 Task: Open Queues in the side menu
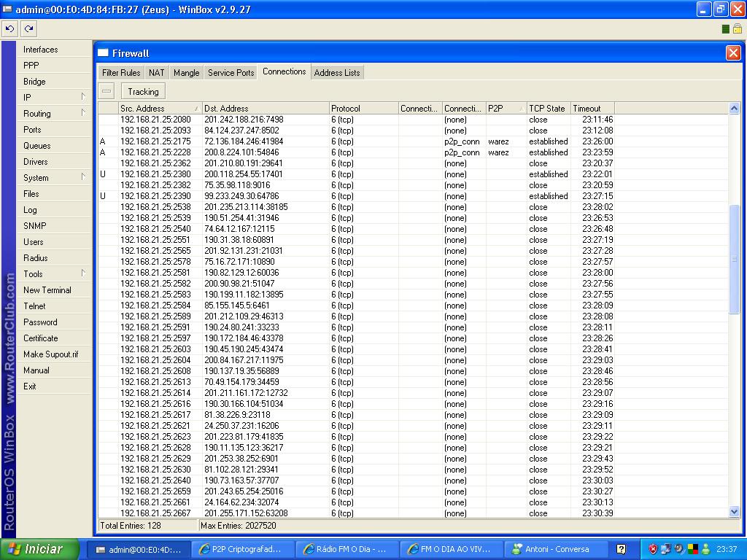coord(54,146)
